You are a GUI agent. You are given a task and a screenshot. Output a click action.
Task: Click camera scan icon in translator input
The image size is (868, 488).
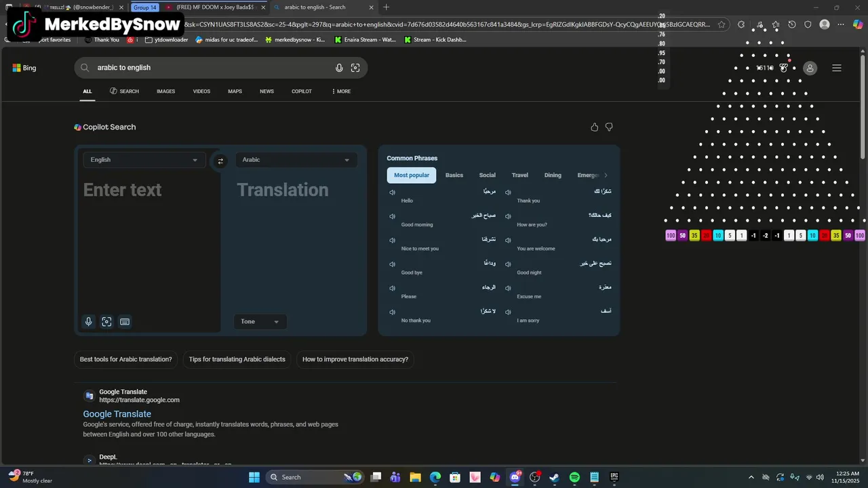pyautogui.click(x=106, y=322)
